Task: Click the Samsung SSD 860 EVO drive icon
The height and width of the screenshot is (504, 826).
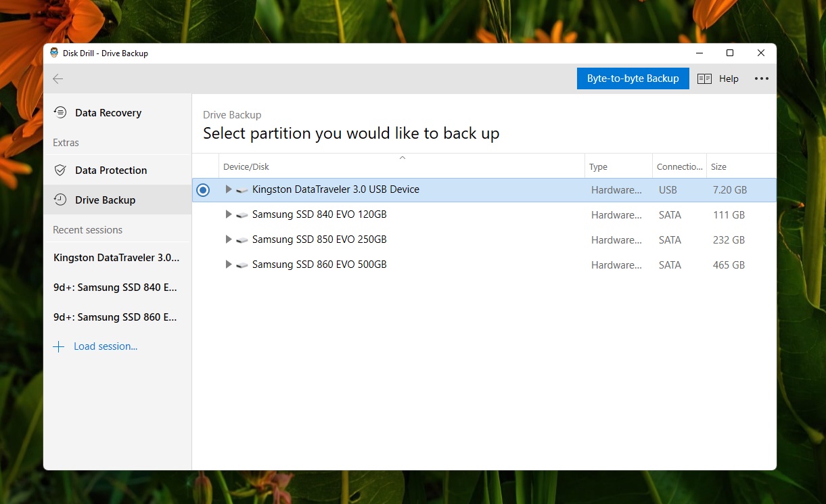Action: [x=242, y=265]
